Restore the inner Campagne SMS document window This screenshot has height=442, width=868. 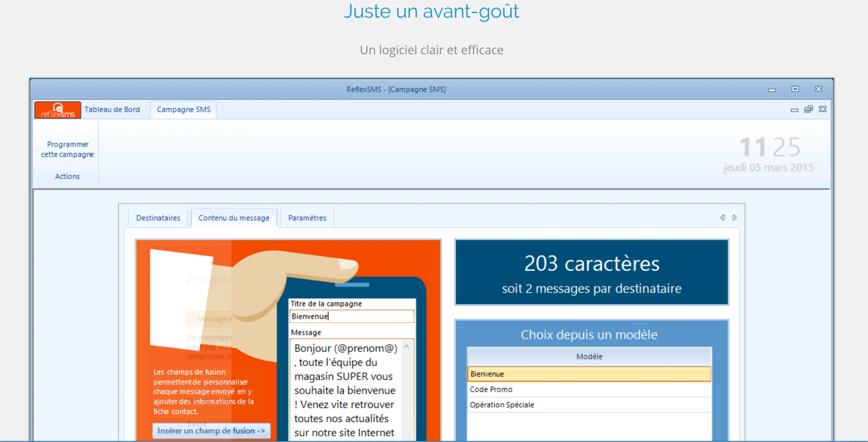pyautogui.click(x=808, y=109)
